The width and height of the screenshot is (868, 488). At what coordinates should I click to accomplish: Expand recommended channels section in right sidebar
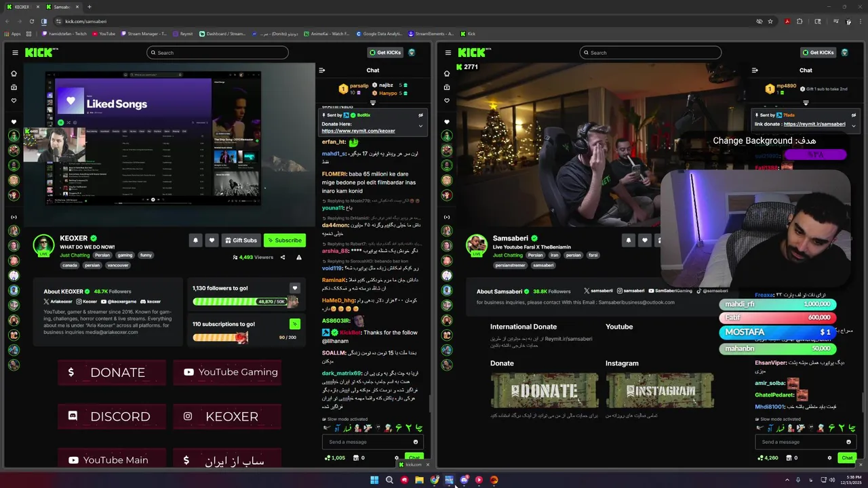click(447, 217)
